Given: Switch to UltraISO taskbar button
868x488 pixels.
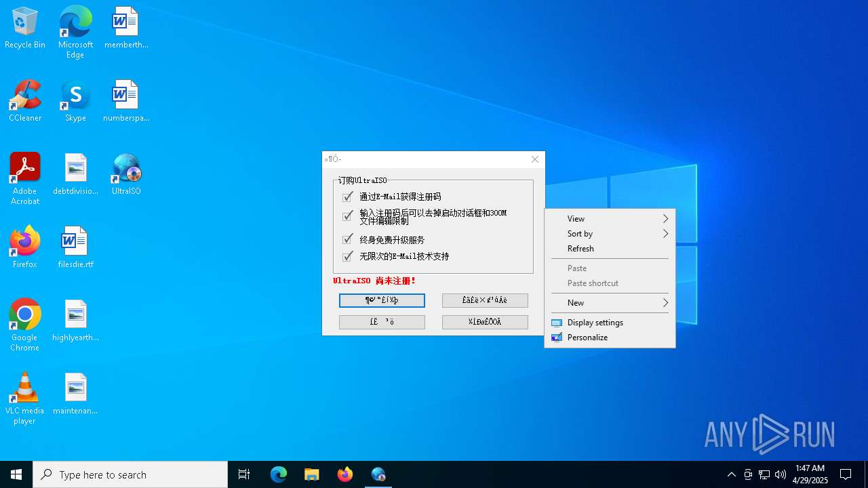Looking at the screenshot, I should [x=378, y=474].
